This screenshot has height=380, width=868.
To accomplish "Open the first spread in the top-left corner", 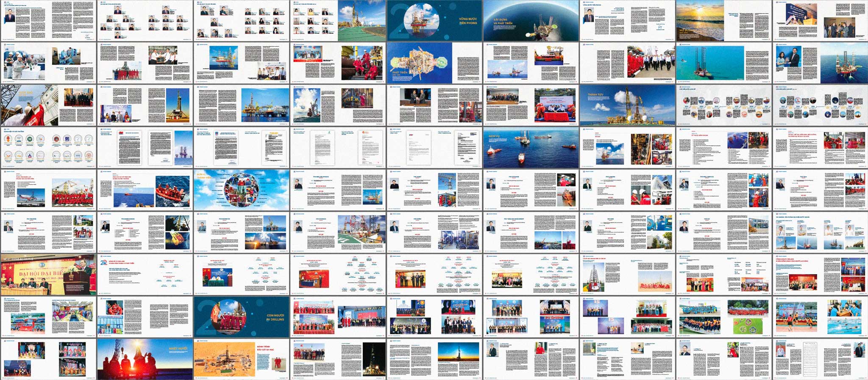I will click(48, 20).
